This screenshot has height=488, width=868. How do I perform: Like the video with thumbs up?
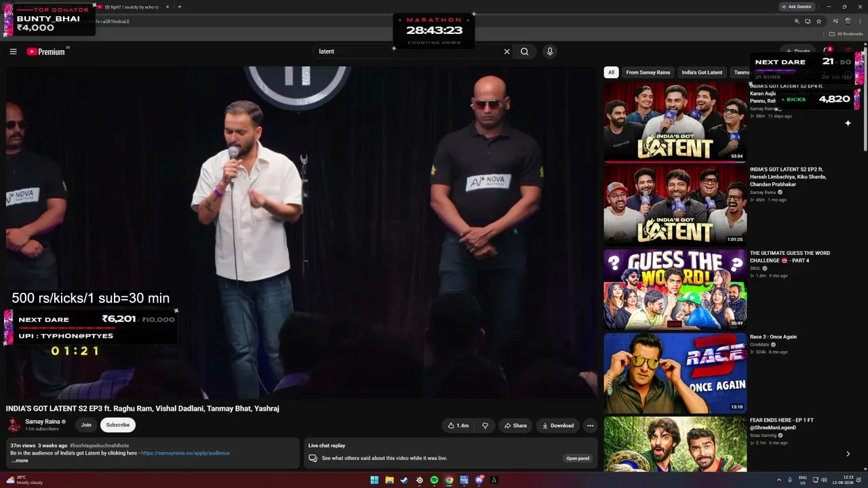458,426
